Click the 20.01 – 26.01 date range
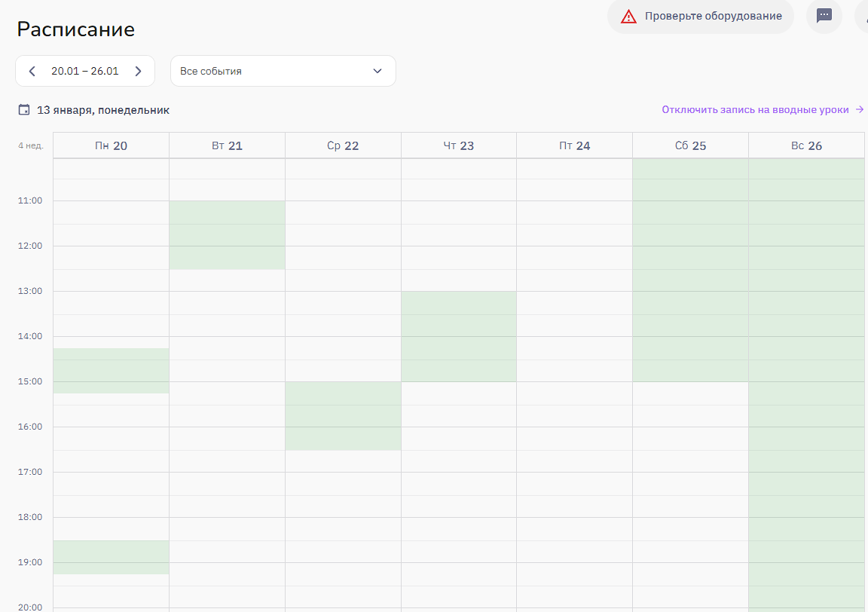Image resolution: width=868 pixels, height=612 pixels. tap(84, 72)
